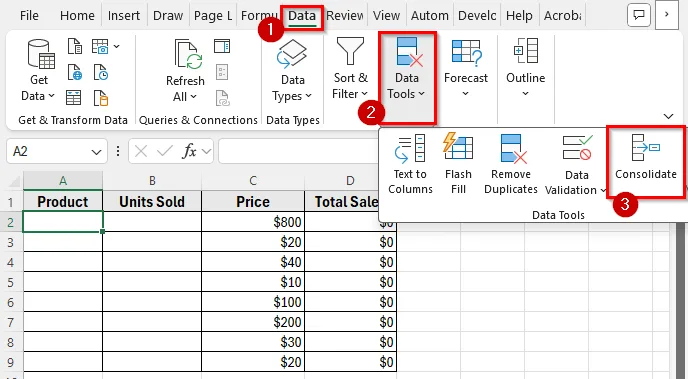
Task: Click the Recent Sources icon
Action: 100,72
